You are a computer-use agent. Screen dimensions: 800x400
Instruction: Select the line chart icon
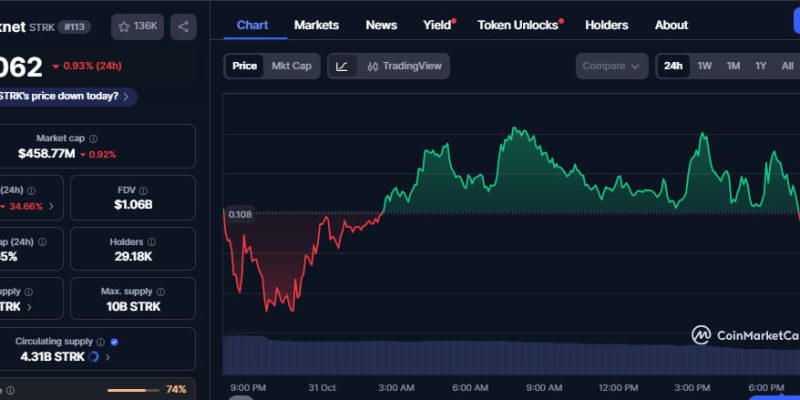(342, 66)
